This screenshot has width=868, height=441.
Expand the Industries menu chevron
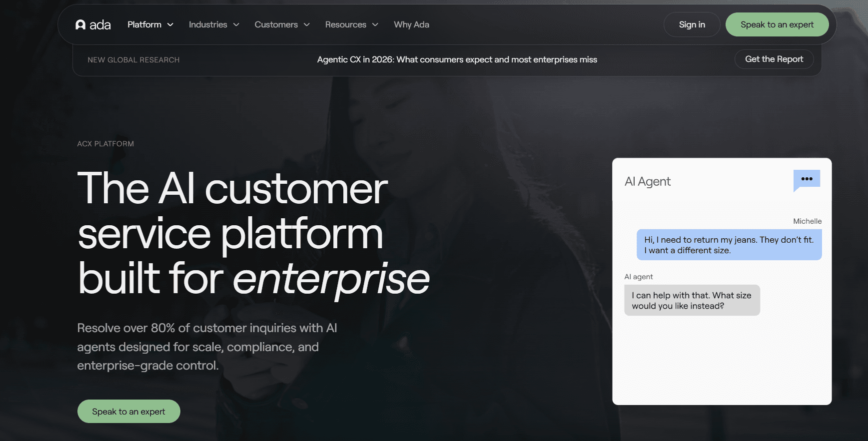(236, 24)
